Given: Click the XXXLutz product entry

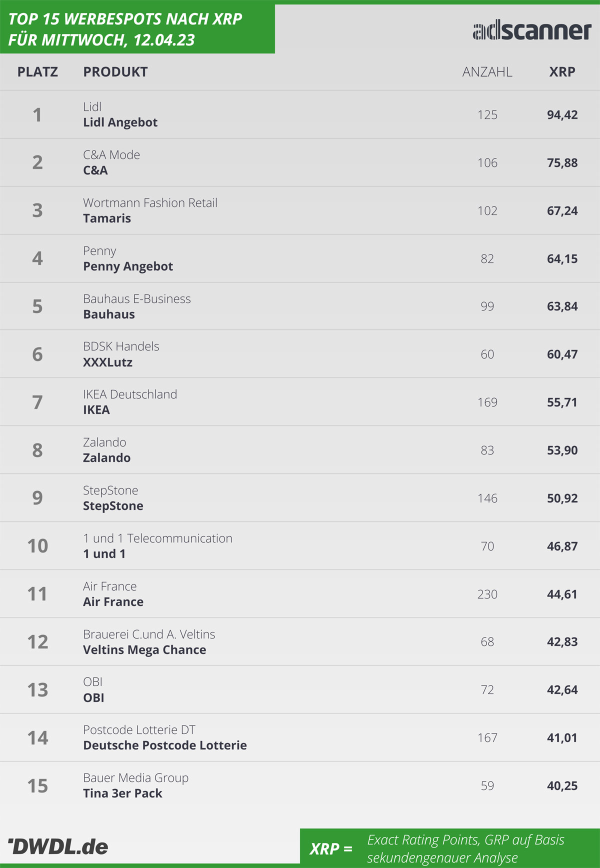Looking at the screenshot, I should pyautogui.click(x=107, y=362).
